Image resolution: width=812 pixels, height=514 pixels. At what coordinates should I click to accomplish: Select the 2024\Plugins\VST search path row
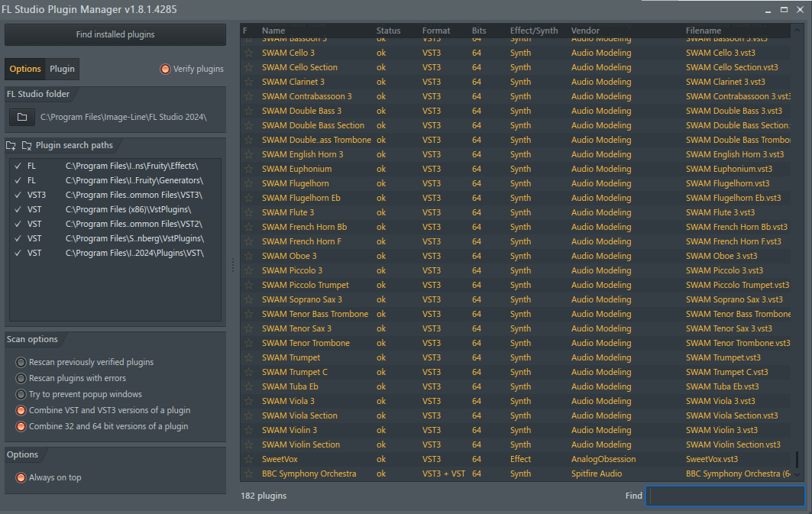pos(115,253)
